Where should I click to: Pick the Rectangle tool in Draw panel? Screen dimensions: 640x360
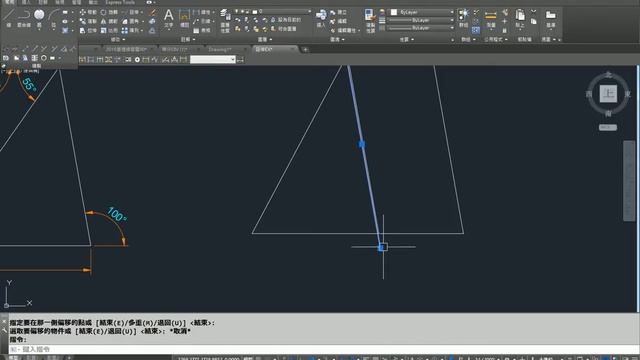(x=65, y=12)
